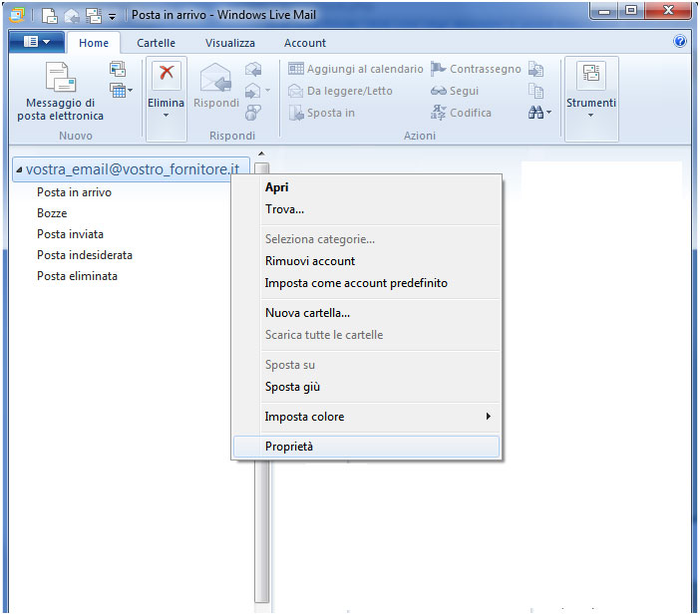Open the quick access toolbar customize arrow
The width and height of the screenshot is (700, 615).
tap(113, 17)
